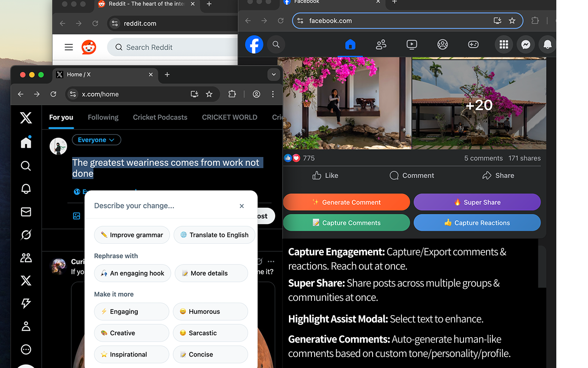Image resolution: width=588 pixels, height=368 pixels.
Task: Switch to Following tab on X
Action: point(103,117)
